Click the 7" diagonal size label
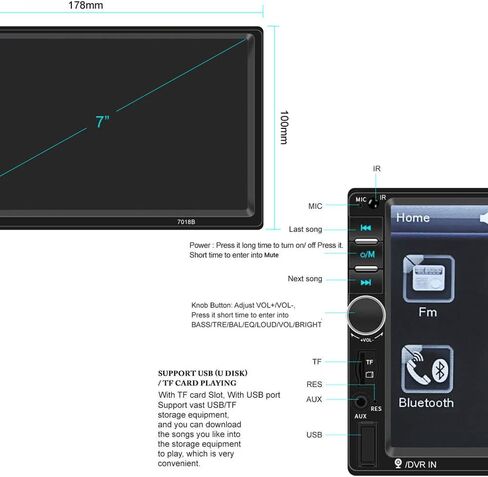 tap(102, 122)
